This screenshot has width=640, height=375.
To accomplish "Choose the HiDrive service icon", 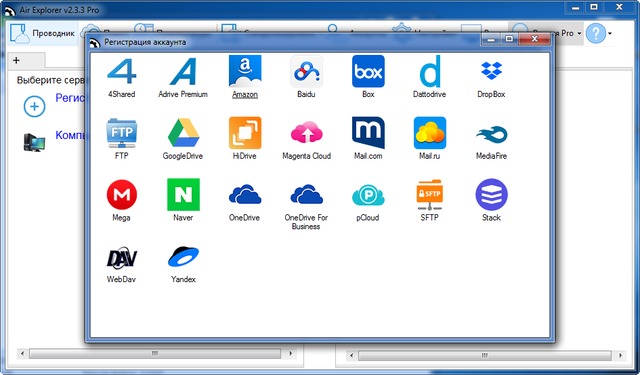I will 245,133.
